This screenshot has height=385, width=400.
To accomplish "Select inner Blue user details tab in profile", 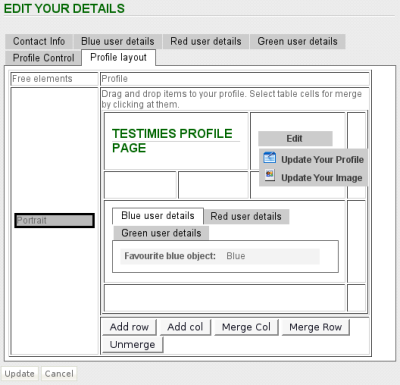I will point(158,216).
